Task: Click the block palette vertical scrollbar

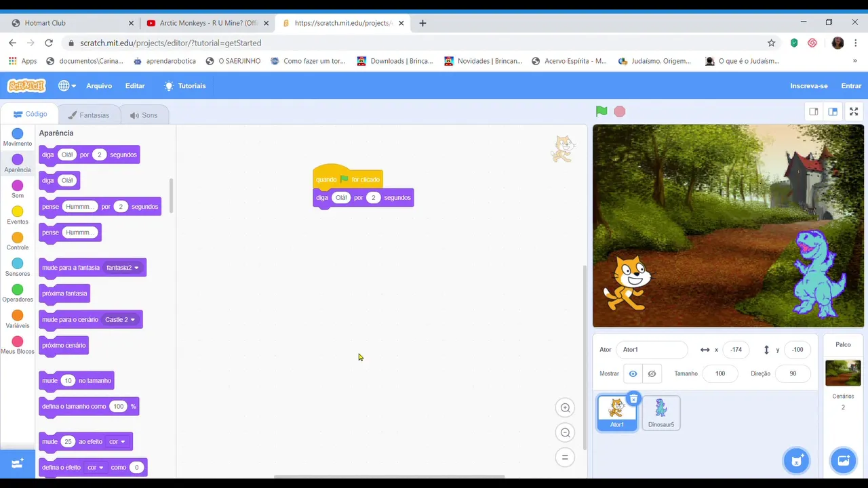Action: point(171,196)
